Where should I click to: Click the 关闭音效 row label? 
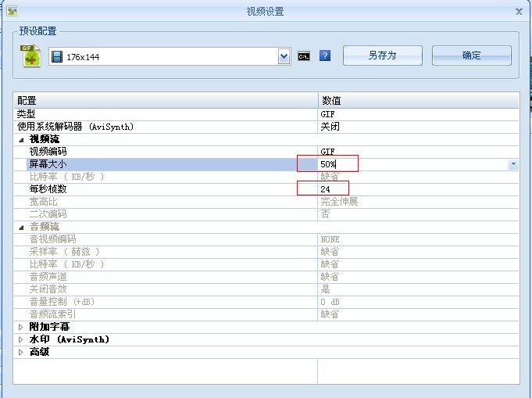48,289
